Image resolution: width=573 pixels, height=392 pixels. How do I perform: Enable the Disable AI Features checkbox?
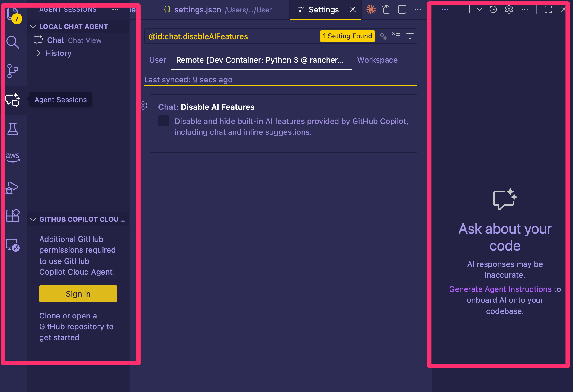164,121
